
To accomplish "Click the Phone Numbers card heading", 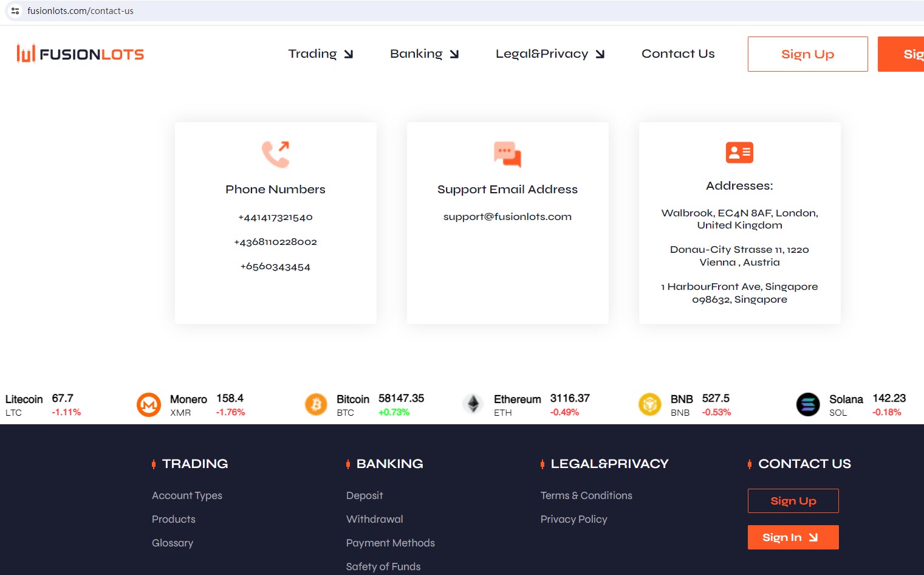I will [275, 190].
